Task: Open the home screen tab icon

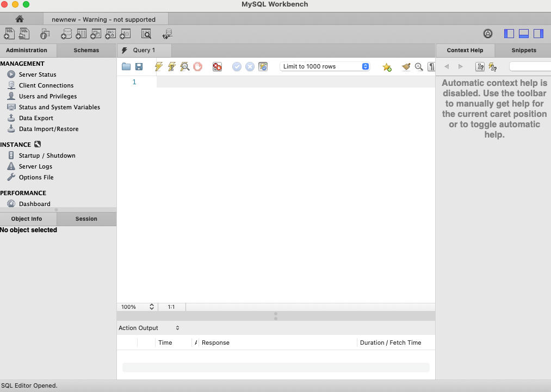Action: (x=20, y=19)
